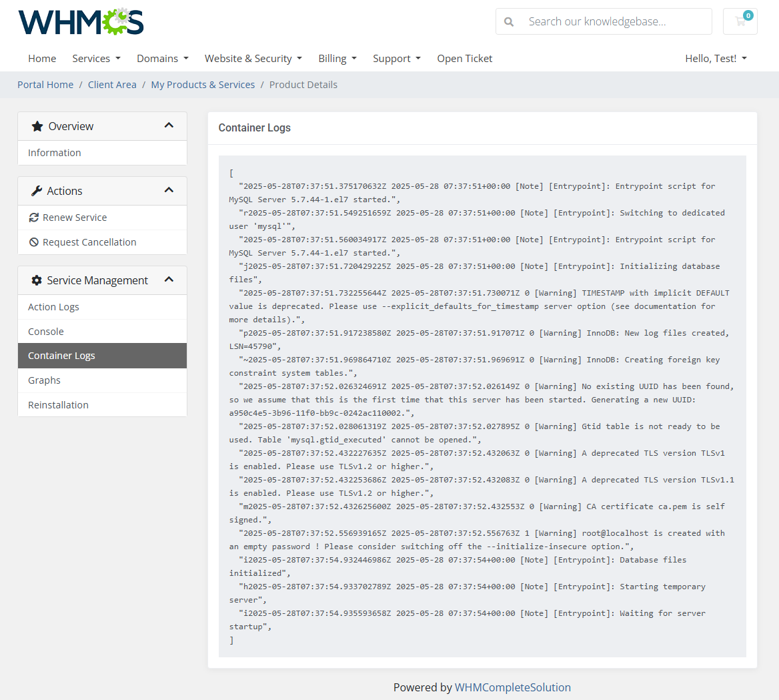The height and width of the screenshot is (700, 779).
Task: Click log line about root@localhost empty password
Action: click(477, 540)
